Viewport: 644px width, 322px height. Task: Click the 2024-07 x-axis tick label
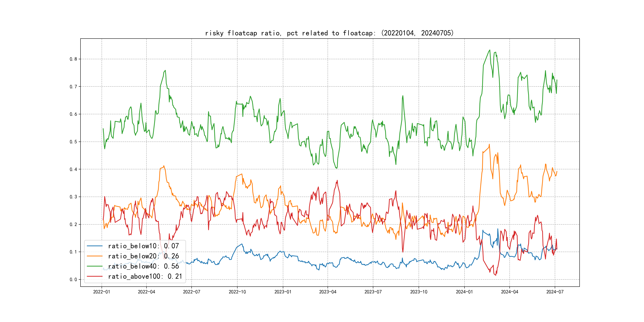(x=555, y=292)
